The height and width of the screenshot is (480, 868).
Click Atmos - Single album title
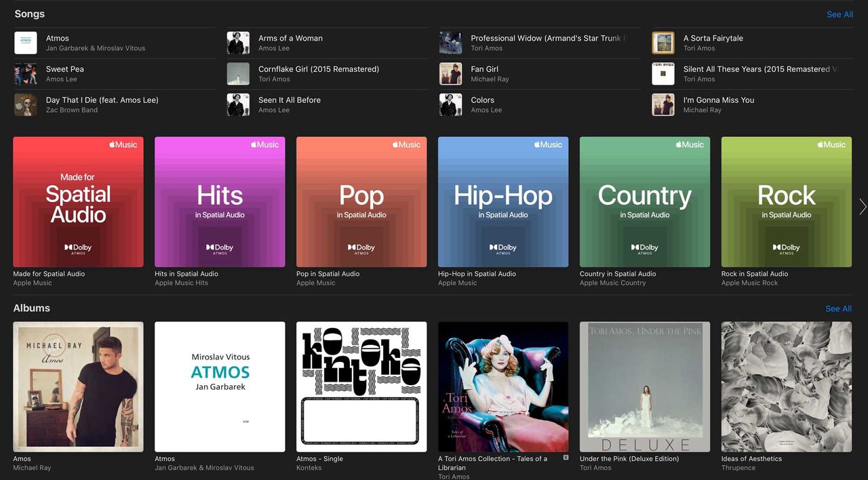tap(319, 459)
